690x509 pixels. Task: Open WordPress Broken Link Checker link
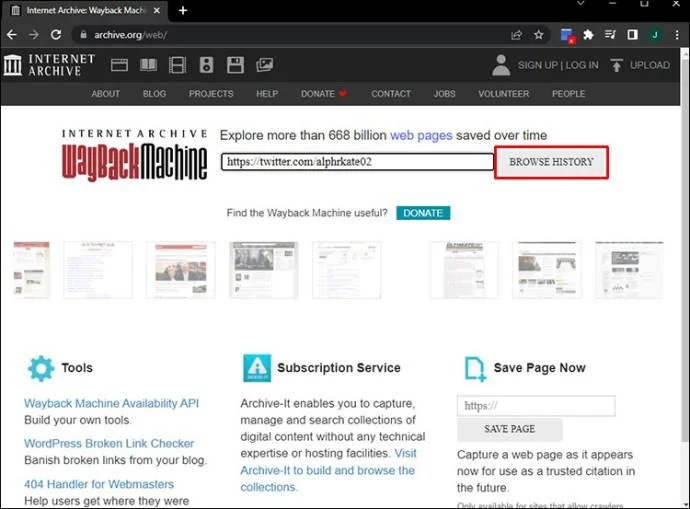[x=109, y=443]
